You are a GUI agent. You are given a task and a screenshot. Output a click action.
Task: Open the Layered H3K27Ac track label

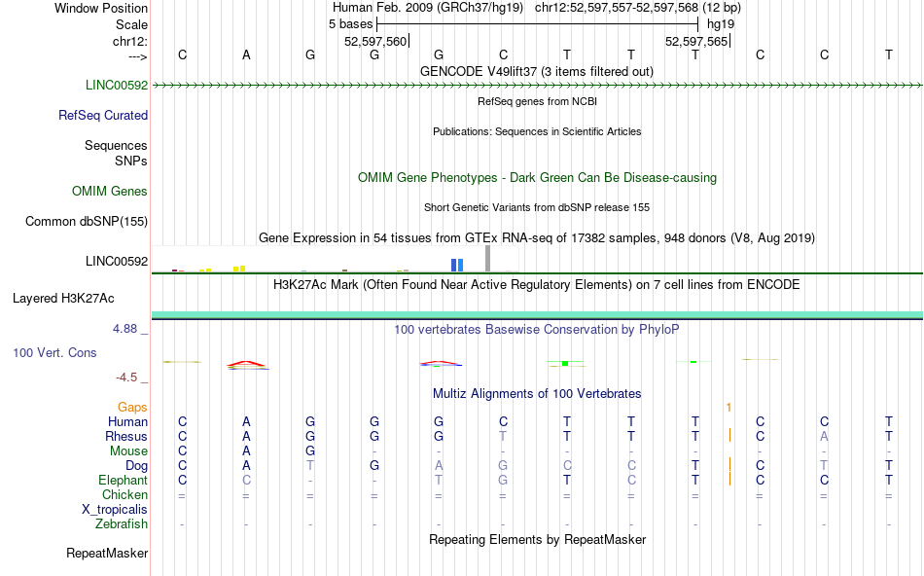point(63,299)
